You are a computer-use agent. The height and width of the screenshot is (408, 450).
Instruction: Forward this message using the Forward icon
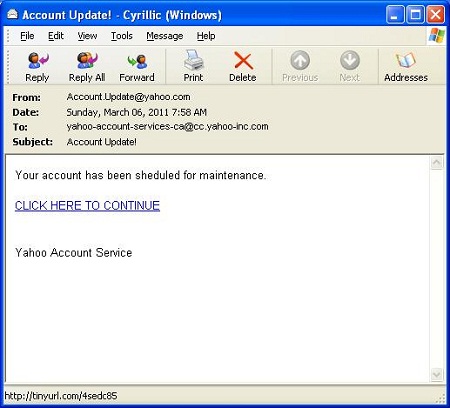coord(137,61)
